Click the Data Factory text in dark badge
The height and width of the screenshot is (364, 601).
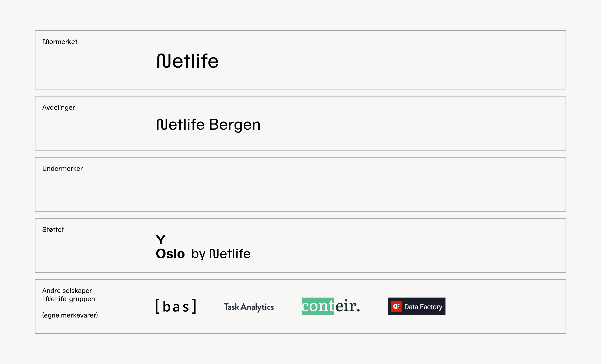point(423,307)
